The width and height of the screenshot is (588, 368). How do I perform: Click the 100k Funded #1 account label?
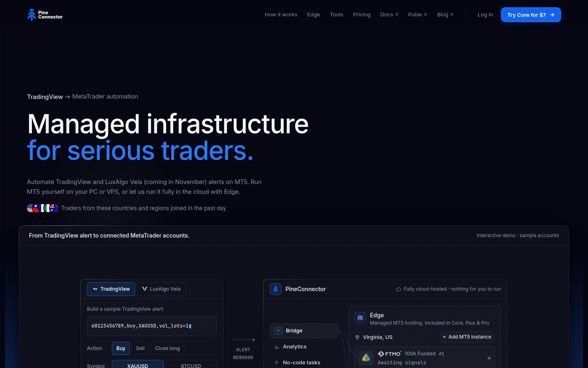point(424,354)
